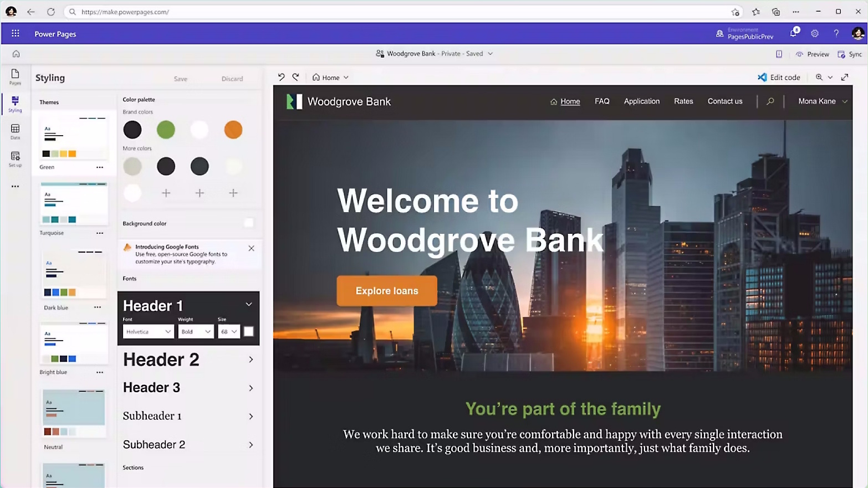Open the Set up workspace

click(15, 159)
